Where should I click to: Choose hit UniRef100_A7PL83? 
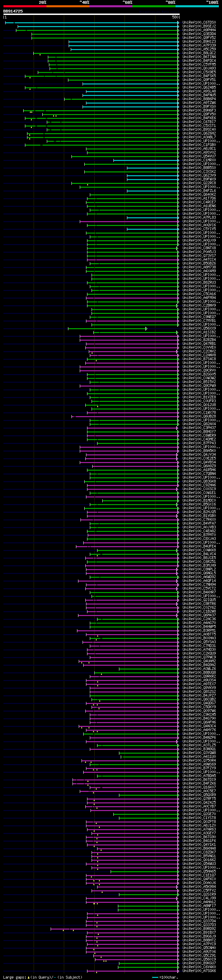199,218
